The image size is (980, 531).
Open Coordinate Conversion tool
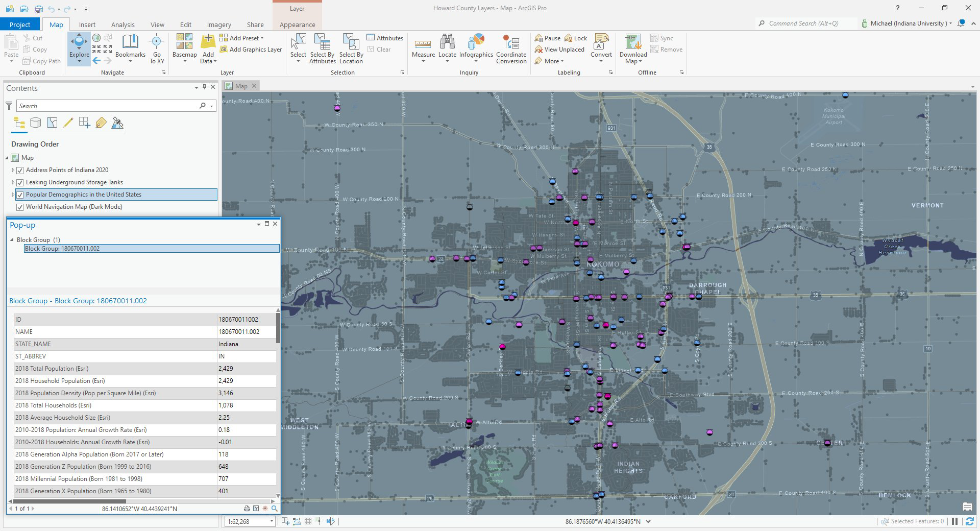[511, 44]
